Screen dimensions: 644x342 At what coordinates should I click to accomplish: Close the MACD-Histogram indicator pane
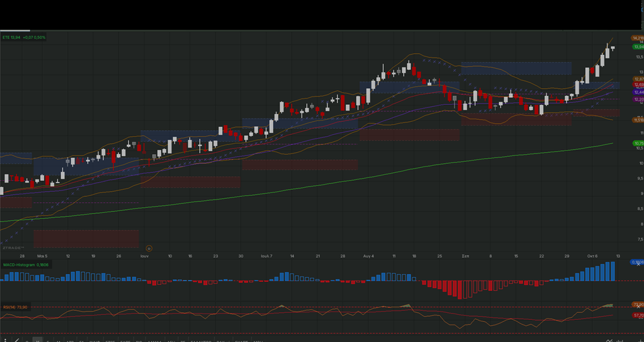tap(638, 264)
